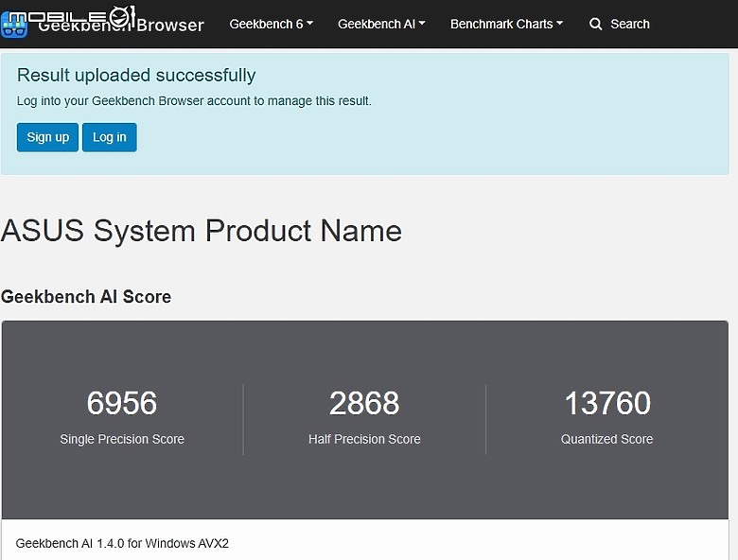Click the 13760 score value
The height and width of the screenshot is (560, 738).
pyautogui.click(x=607, y=403)
